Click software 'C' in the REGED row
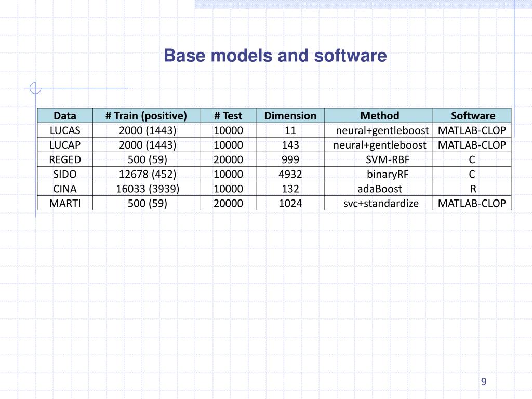Image resolution: width=532 pixels, height=399 pixels. [x=472, y=159]
